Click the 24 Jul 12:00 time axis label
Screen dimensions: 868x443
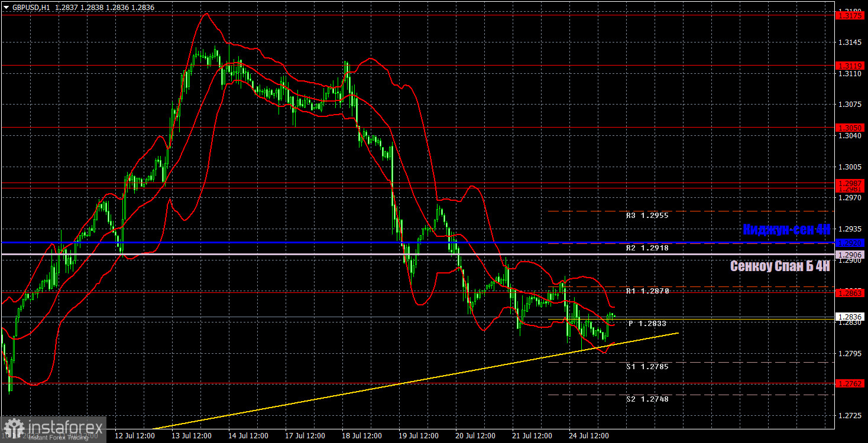[x=589, y=436]
